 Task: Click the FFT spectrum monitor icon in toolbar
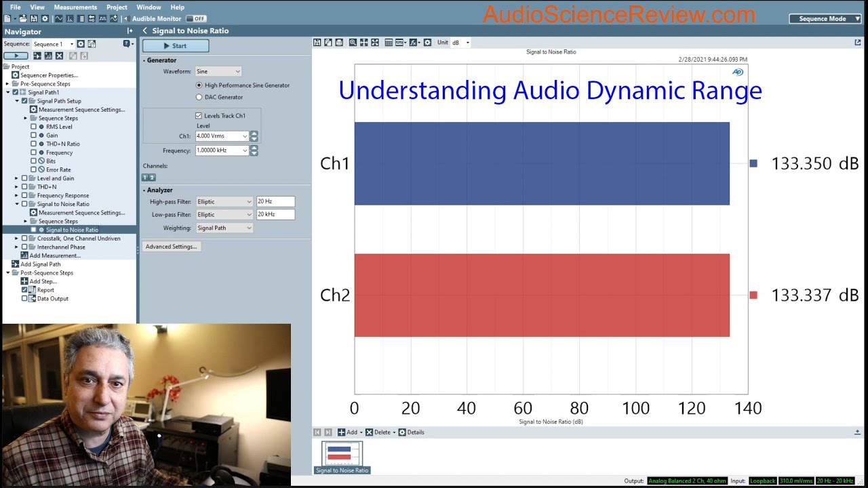(x=70, y=19)
